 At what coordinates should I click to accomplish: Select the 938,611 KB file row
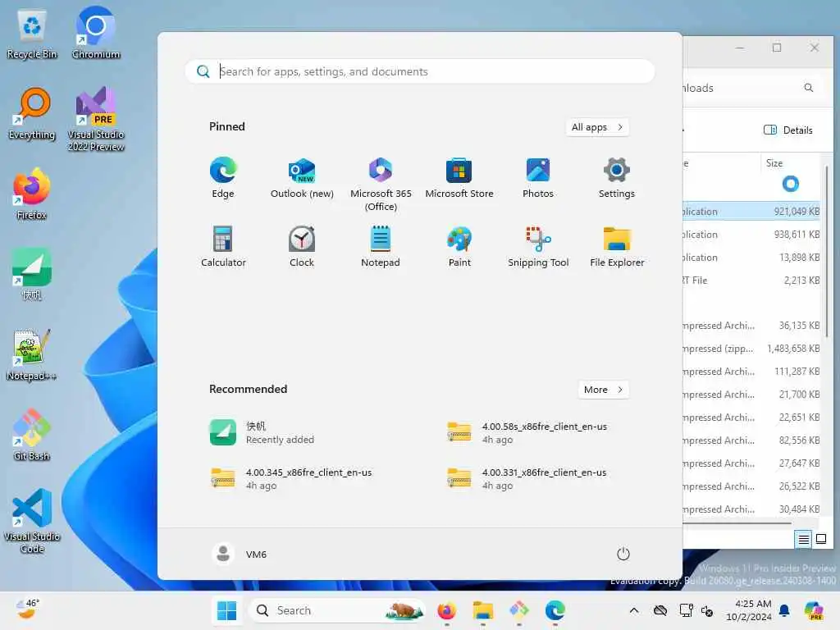tap(752, 234)
